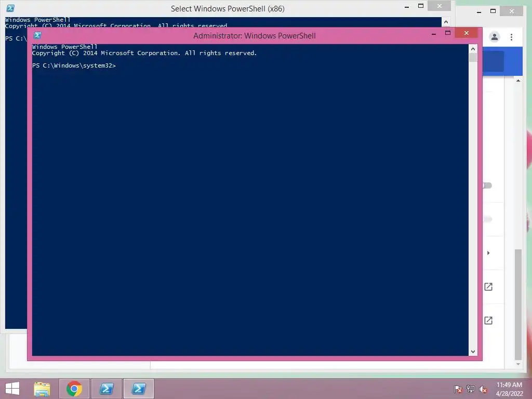
Task: Maximize the Chrome window behind PowerShell
Action: click(493, 11)
